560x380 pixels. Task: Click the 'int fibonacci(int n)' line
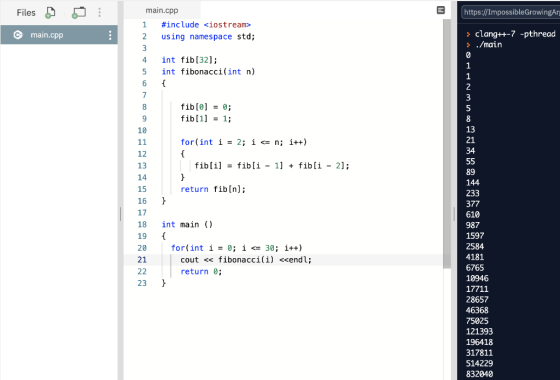click(x=208, y=72)
